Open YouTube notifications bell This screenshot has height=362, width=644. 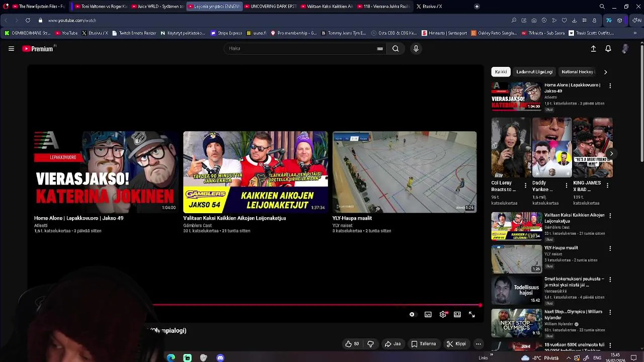coord(608,49)
